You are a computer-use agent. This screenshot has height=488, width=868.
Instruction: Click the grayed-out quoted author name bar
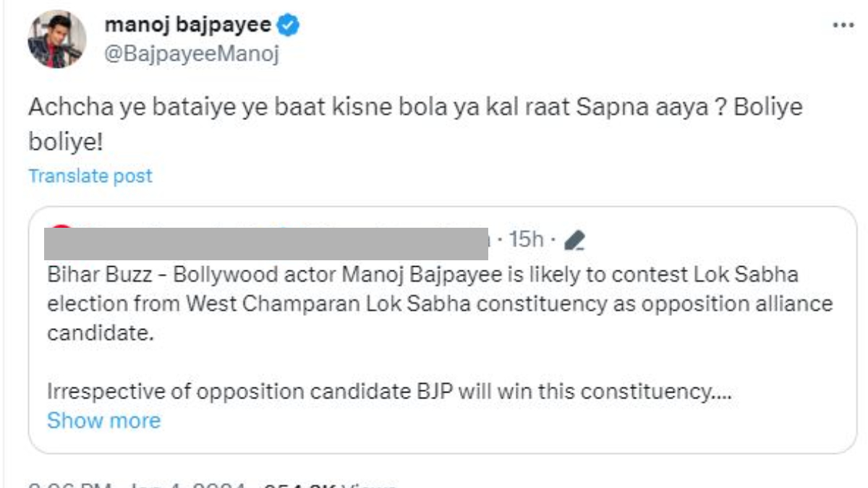pos(265,244)
